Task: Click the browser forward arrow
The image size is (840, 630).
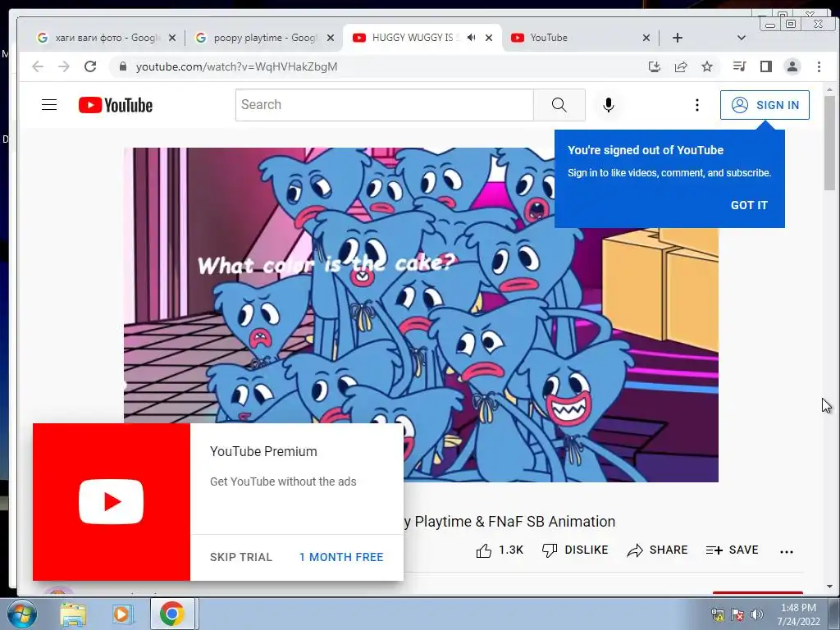Action: pyautogui.click(x=64, y=66)
